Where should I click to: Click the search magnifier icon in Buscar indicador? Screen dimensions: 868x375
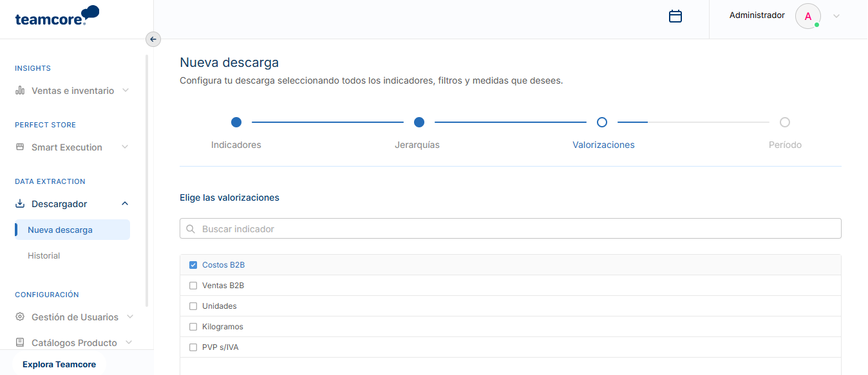(x=191, y=229)
